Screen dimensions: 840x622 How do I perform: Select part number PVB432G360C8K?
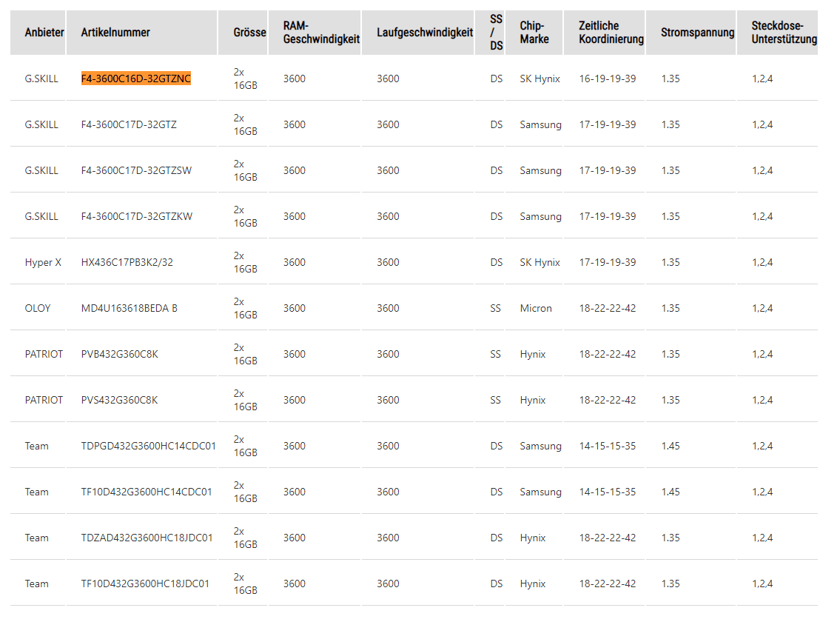point(119,355)
